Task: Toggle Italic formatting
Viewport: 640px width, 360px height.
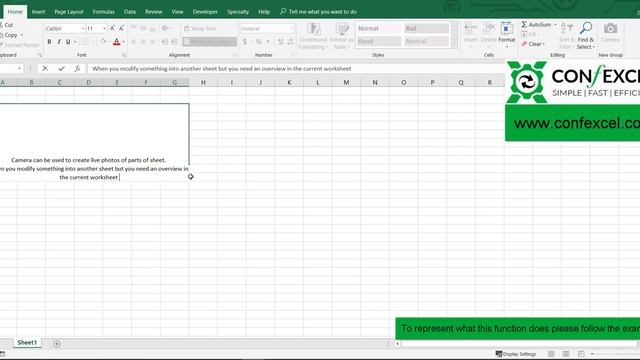Action: (x=59, y=42)
